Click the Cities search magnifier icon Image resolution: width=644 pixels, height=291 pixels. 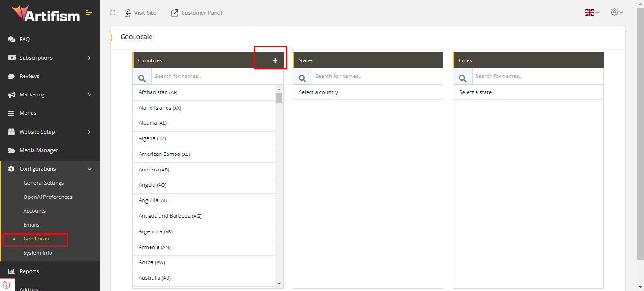point(463,77)
